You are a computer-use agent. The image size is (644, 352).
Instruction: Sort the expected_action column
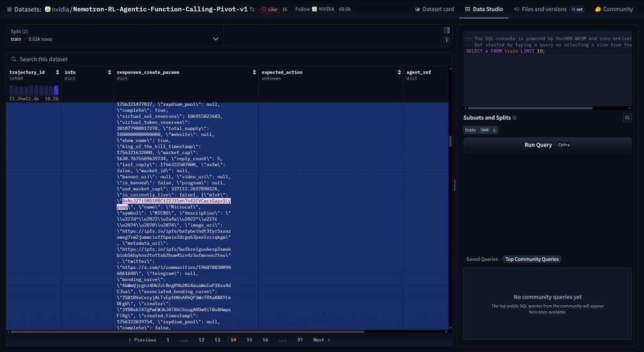399,72
